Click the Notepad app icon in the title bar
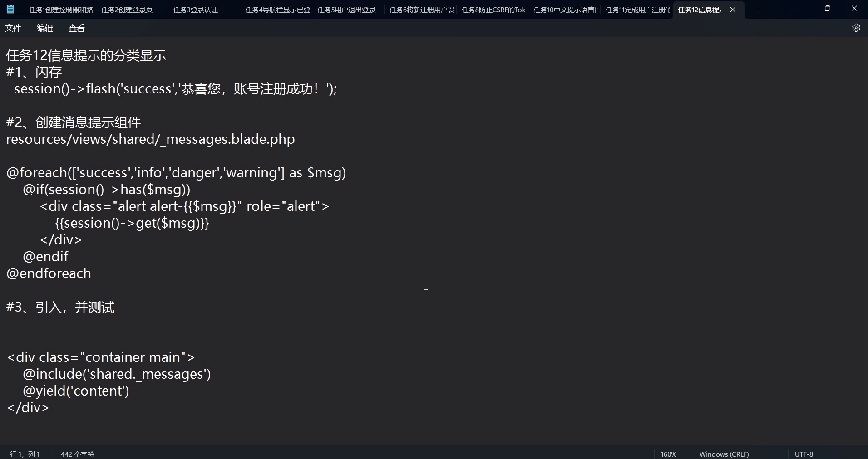Screen dimensions: 868x459 click(10, 10)
